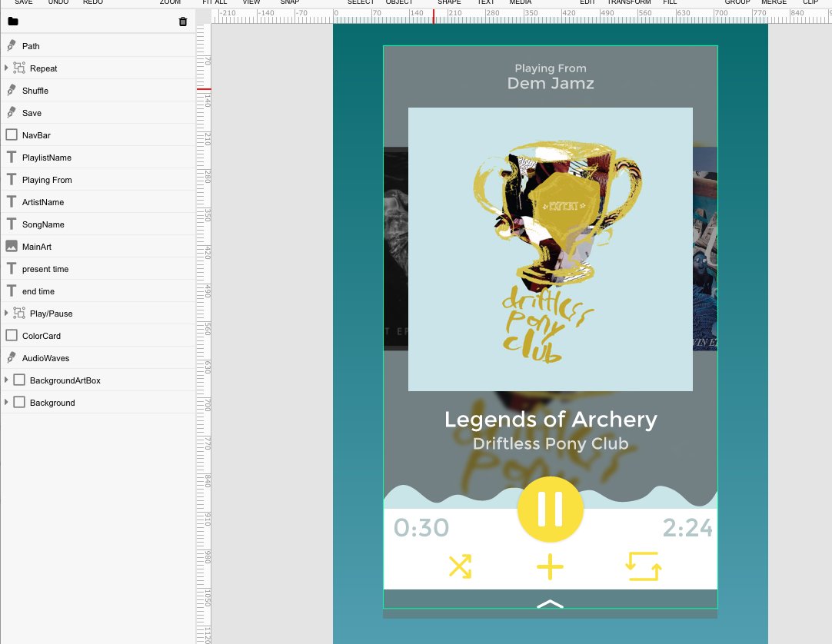Click the REDO toolbar button
This screenshot has height=644, width=832.
click(x=93, y=2)
